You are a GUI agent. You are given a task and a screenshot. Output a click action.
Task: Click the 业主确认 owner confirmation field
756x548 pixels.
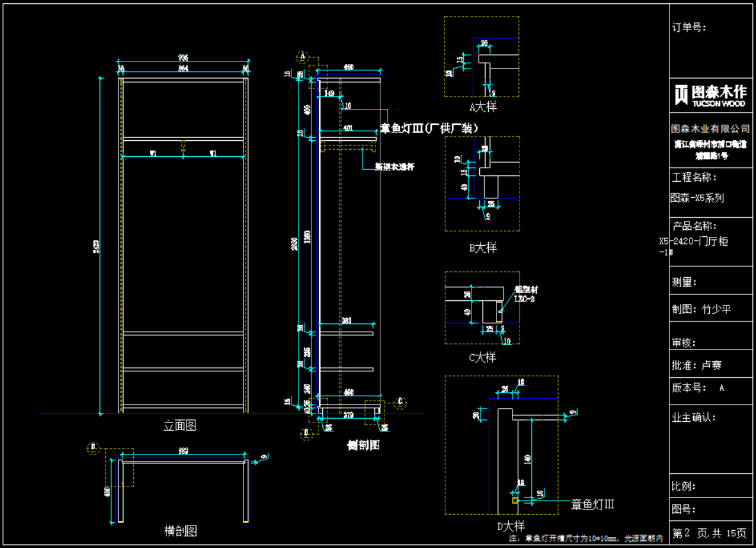(693, 418)
